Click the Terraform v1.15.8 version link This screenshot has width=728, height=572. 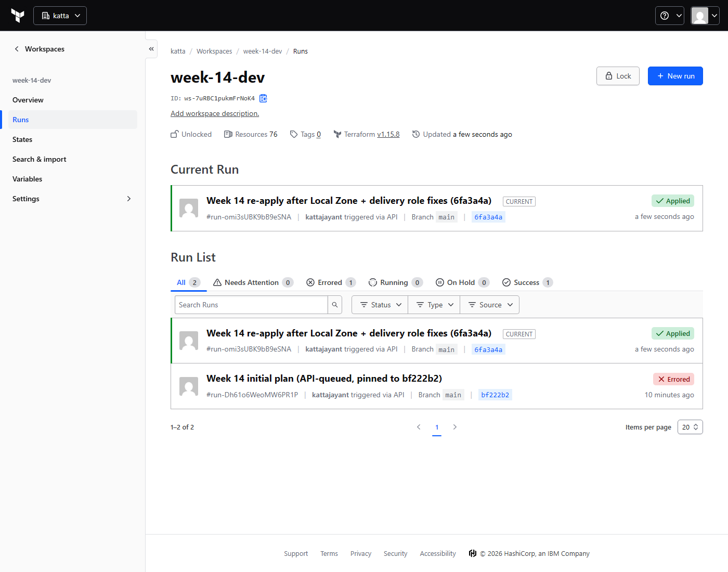(x=388, y=134)
